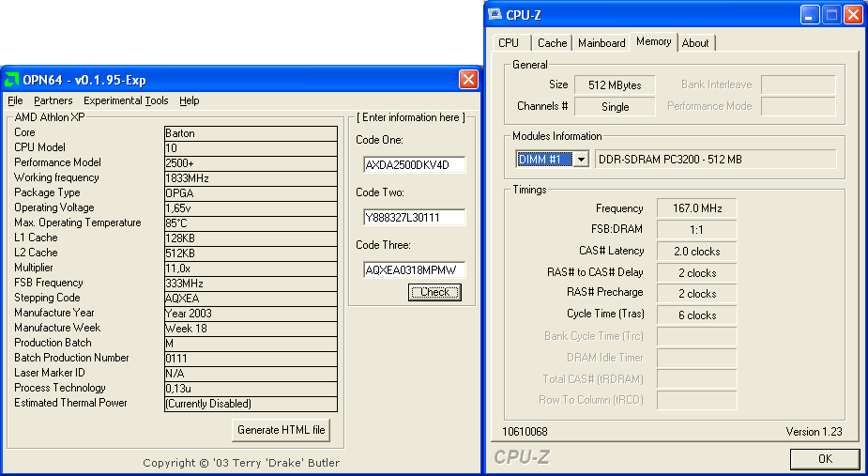Select the Memory tab
Viewport: 868px width, 476px height.
coord(654,41)
